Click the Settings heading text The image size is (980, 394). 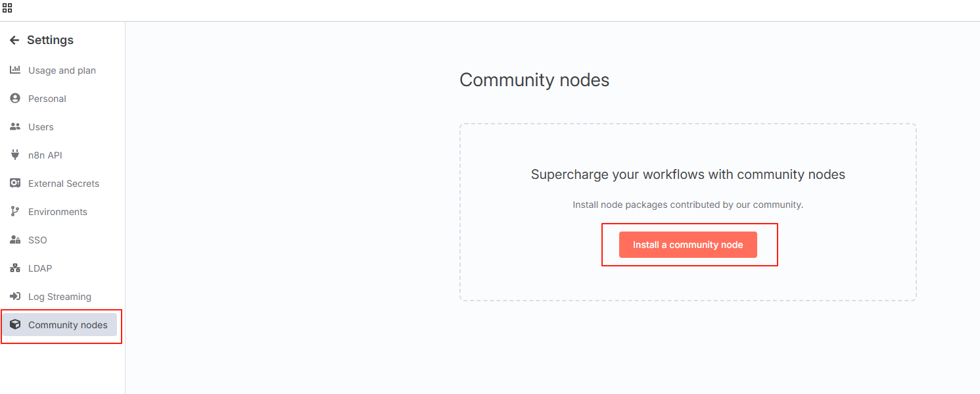(50, 40)
